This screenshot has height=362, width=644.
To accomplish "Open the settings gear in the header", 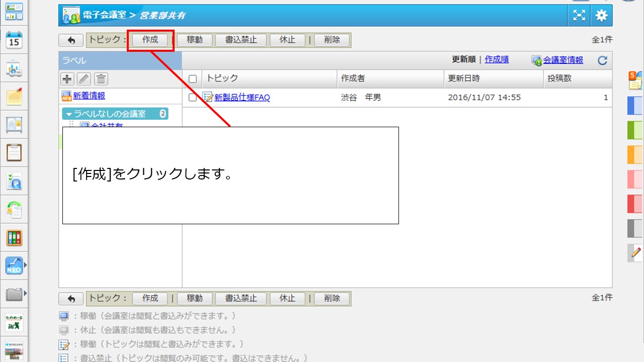I will (x=602, y=16).
